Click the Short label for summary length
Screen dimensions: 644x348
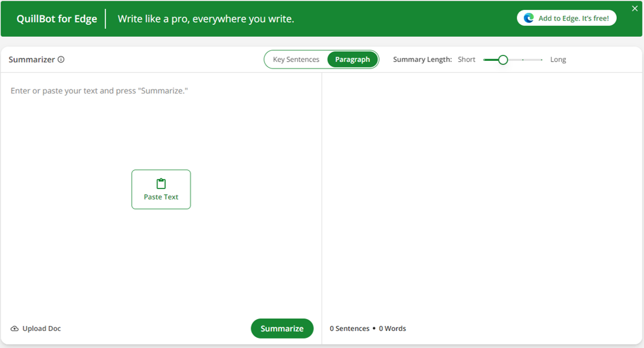tap(466, 60)
